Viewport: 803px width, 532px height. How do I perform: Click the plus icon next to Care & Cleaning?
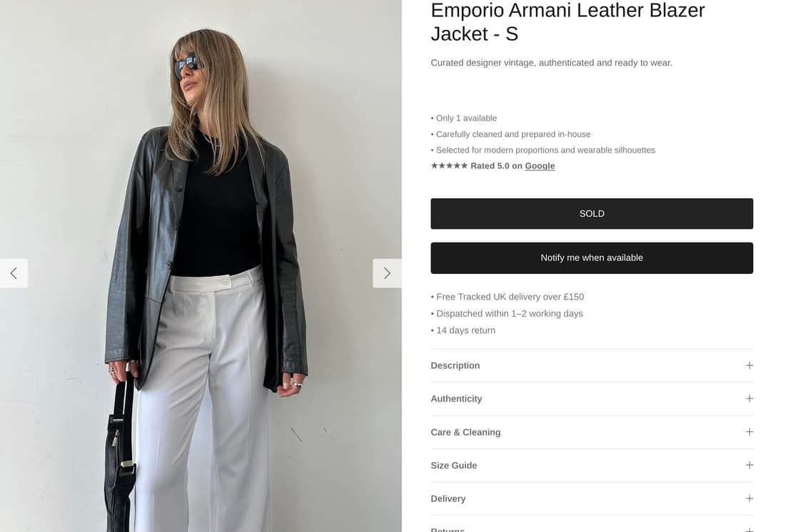click(749, 431)
